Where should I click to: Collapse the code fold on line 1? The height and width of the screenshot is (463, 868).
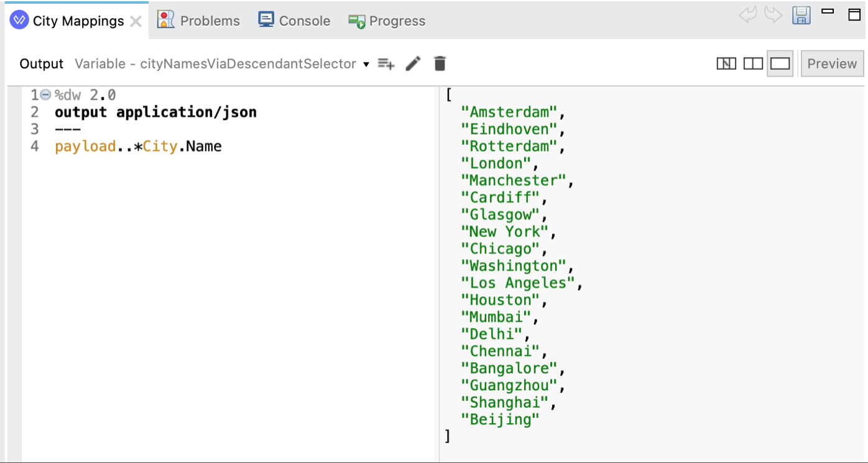tap(45, 95)
